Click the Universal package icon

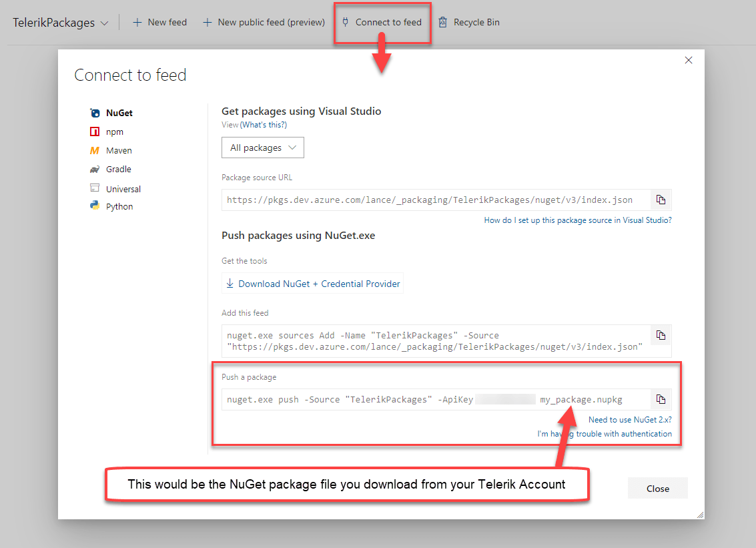point(95,188)
